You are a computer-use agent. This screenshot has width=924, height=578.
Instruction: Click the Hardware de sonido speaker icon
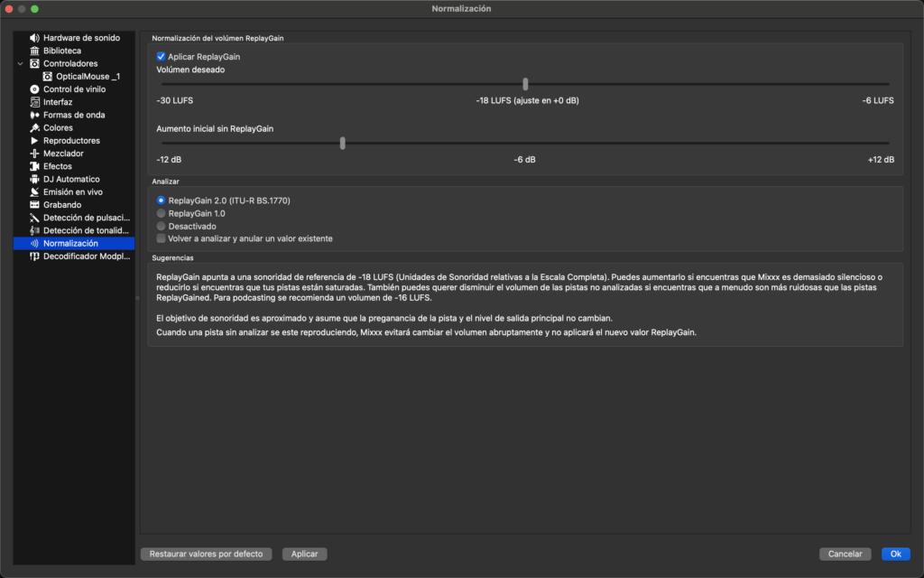35,38
